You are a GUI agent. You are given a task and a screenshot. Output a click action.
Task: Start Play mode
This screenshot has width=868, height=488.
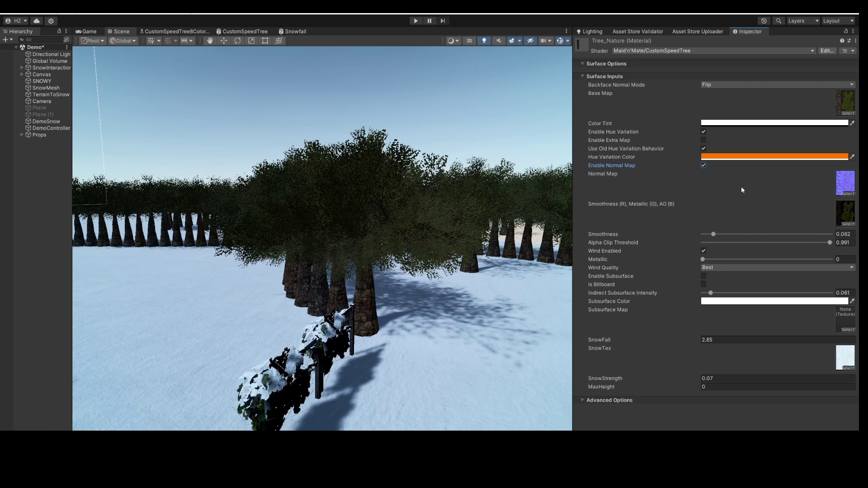click(x=415, y=21)
